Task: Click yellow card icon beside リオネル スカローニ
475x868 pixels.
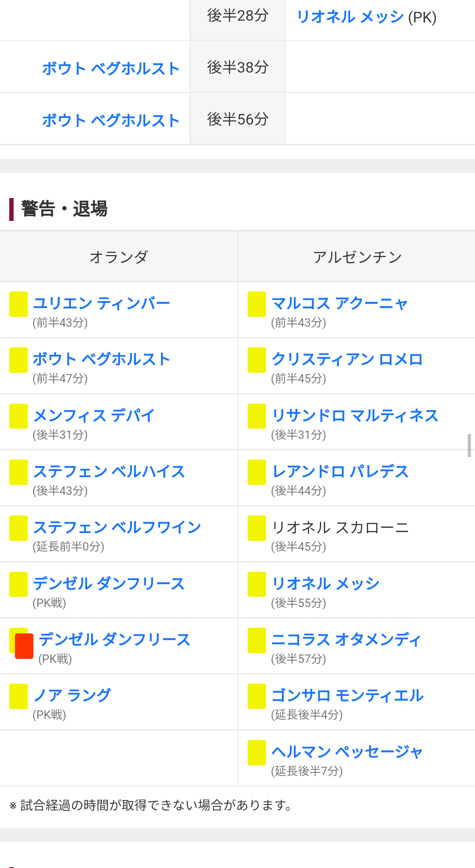Action: pyautogui.click(x=257, y=528)
